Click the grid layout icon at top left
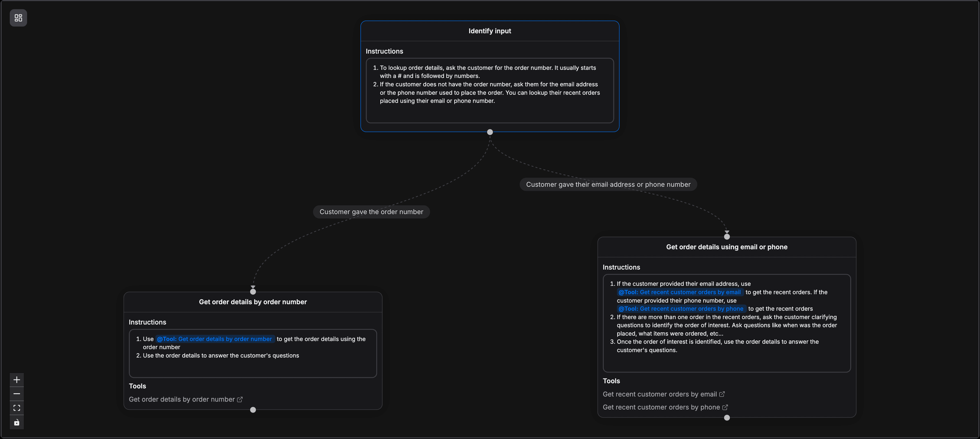The image size is (980, 439). 18,18
